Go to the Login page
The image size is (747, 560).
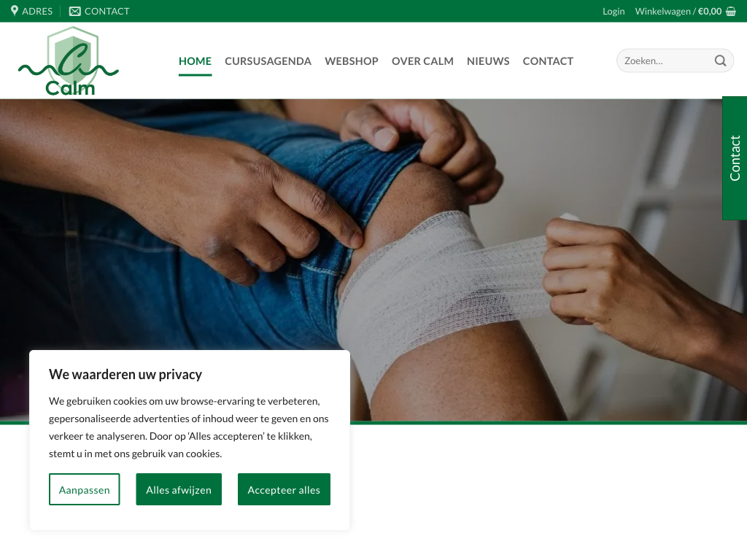pos(614,12)
